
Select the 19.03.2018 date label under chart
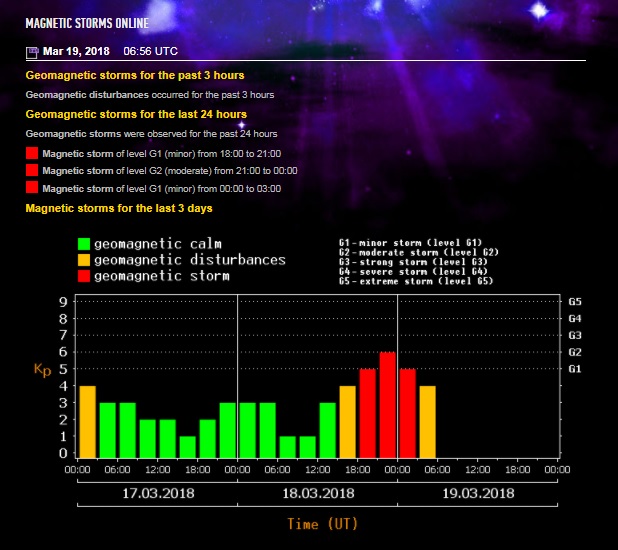coord(477,493)
